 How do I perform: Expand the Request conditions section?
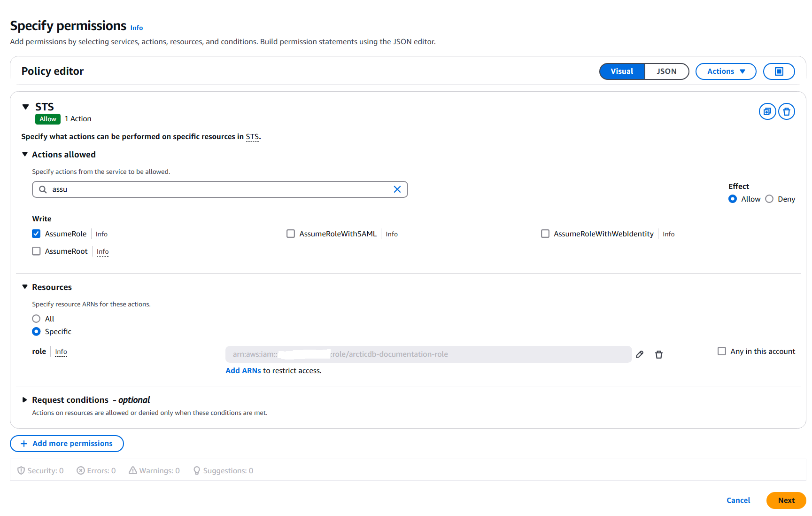pos(25,400)
